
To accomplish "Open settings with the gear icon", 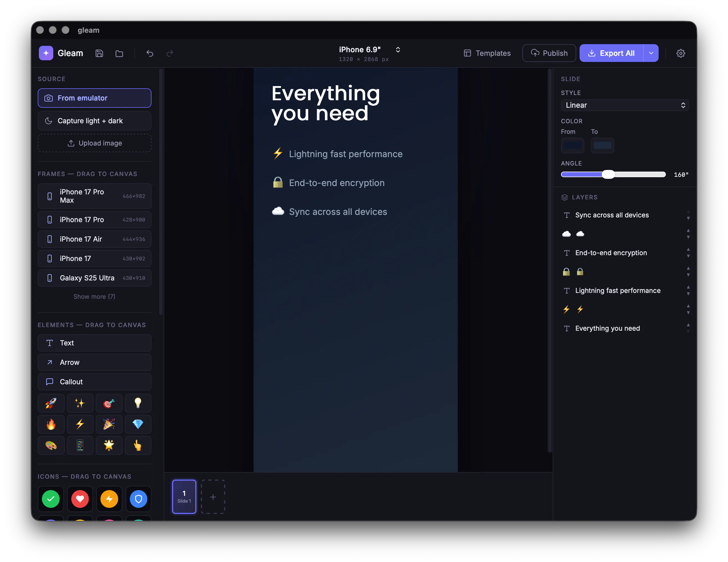I will click(x=680, y=53).
